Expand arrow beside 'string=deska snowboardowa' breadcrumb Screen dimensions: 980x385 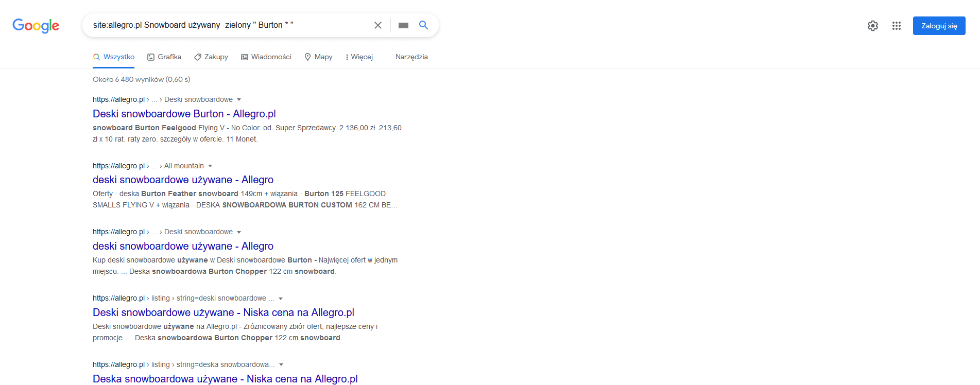281,365
